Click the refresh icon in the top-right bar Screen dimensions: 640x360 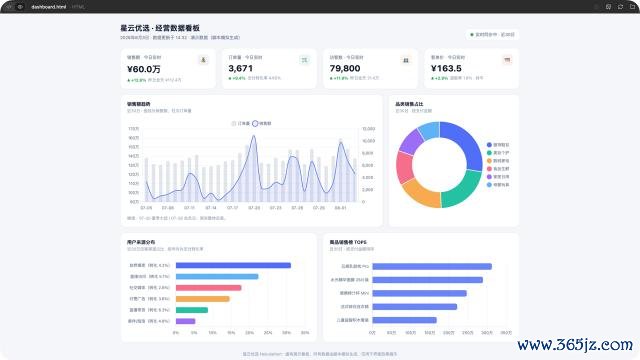(x=620, y=7)
